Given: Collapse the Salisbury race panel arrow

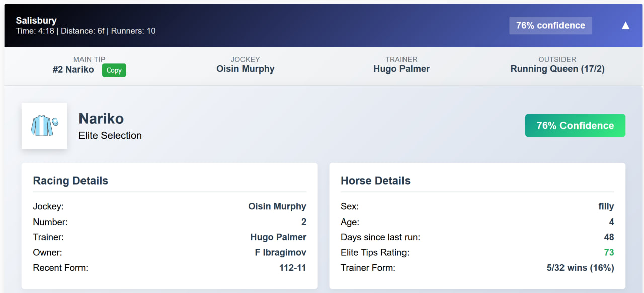Looking at the screenshot, I should [x=625, y=26].
